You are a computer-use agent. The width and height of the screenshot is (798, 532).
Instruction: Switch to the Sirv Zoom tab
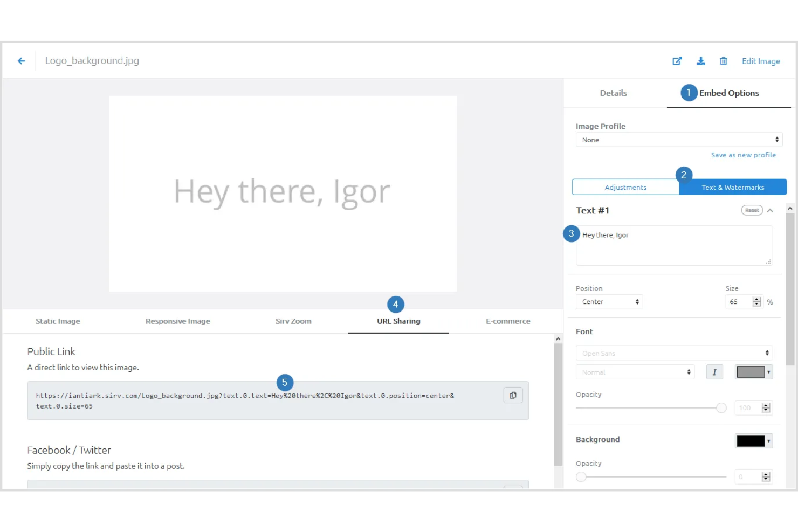(x=293, y=321)
